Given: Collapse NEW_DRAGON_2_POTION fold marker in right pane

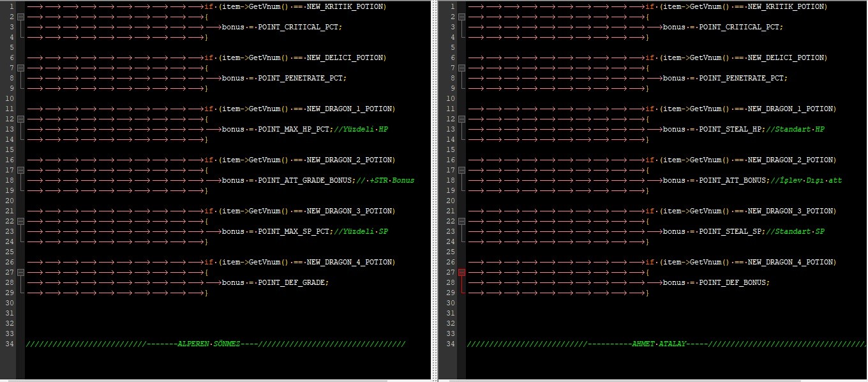Looking at the screenshot, I should 461,170.
